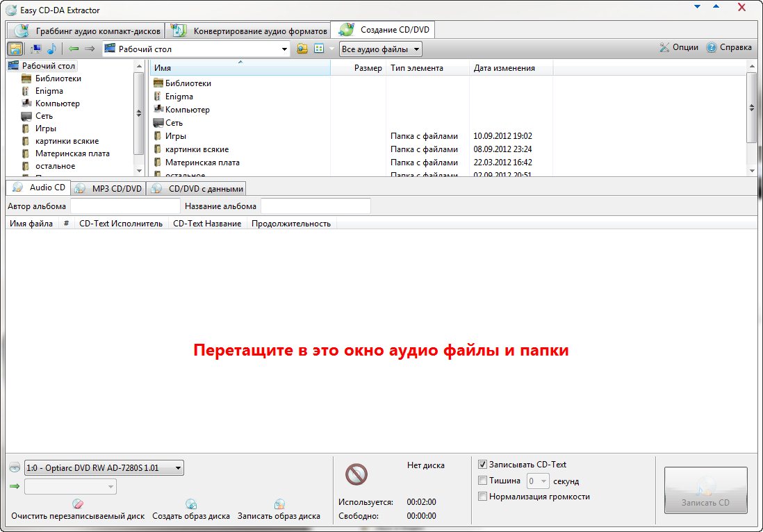
Task: Click Библиотеки folder icon in the file list
Action: point(158,83)
